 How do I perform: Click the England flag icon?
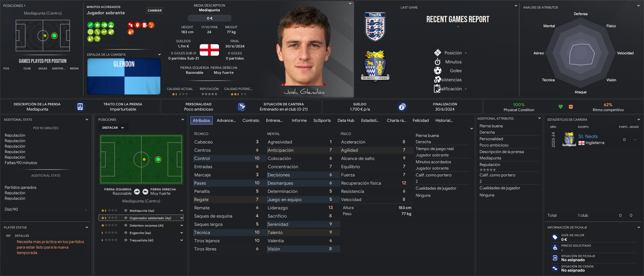(x=209, y=50)
